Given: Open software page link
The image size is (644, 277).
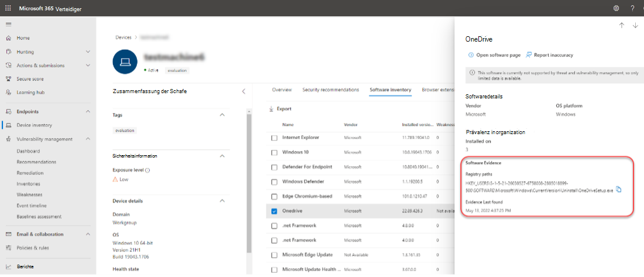Looking at the screenshot, I should [498, 54].
